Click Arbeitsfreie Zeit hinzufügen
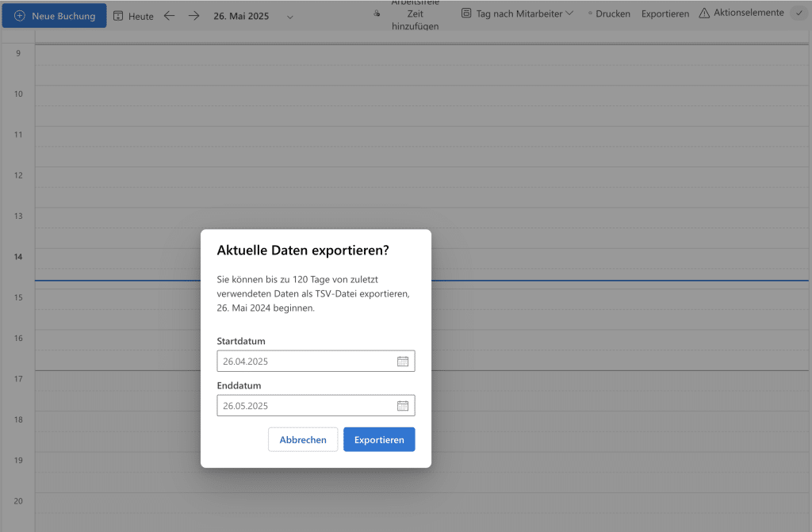This screenshot has height=532, width=812. pos(414,14)
